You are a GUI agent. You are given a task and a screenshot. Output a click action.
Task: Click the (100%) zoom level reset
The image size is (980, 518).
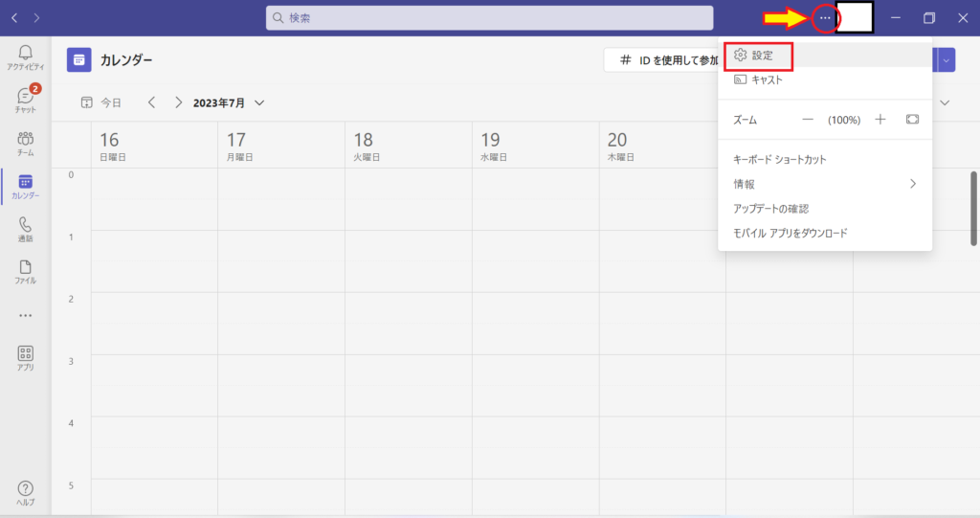(844, 120)
